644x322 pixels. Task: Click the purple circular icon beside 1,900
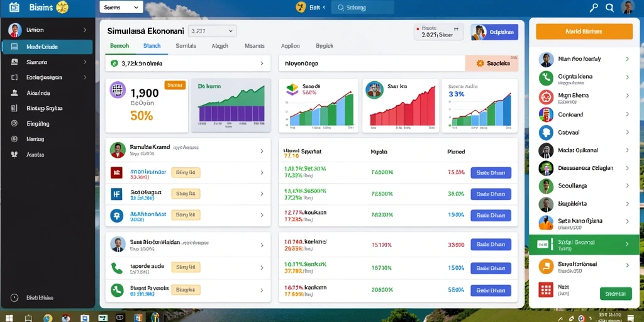118,89
